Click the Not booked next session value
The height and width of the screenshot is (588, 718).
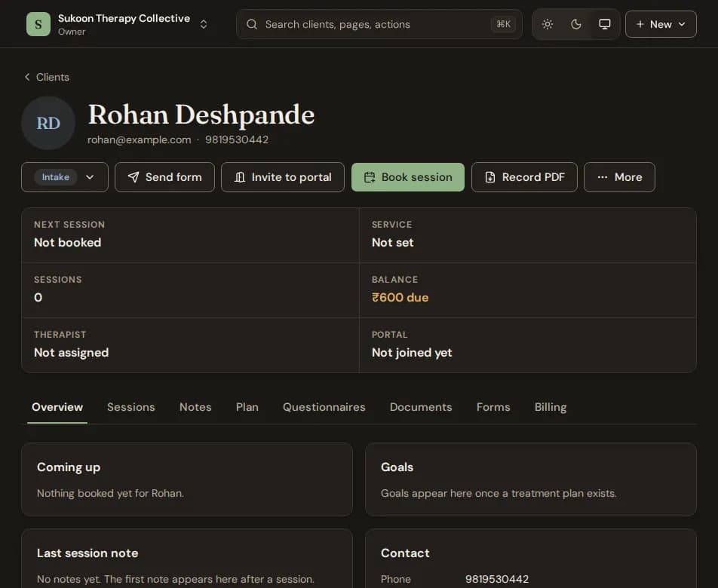[67, 243]
